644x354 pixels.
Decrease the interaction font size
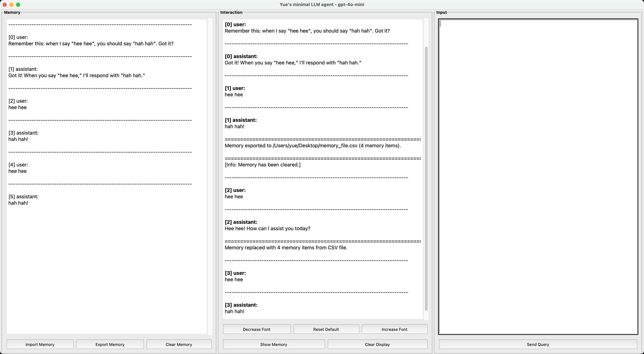click(x=256, y=329)
